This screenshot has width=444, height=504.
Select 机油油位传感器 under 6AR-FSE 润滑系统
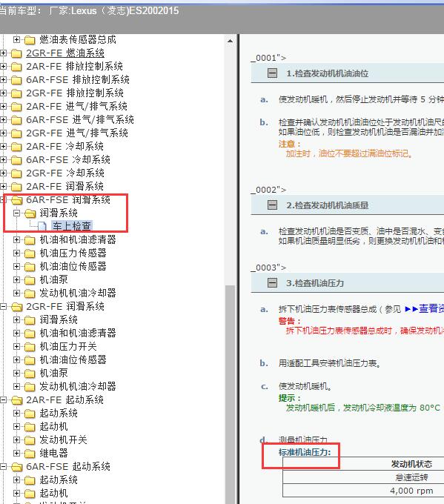click(73, 267)
